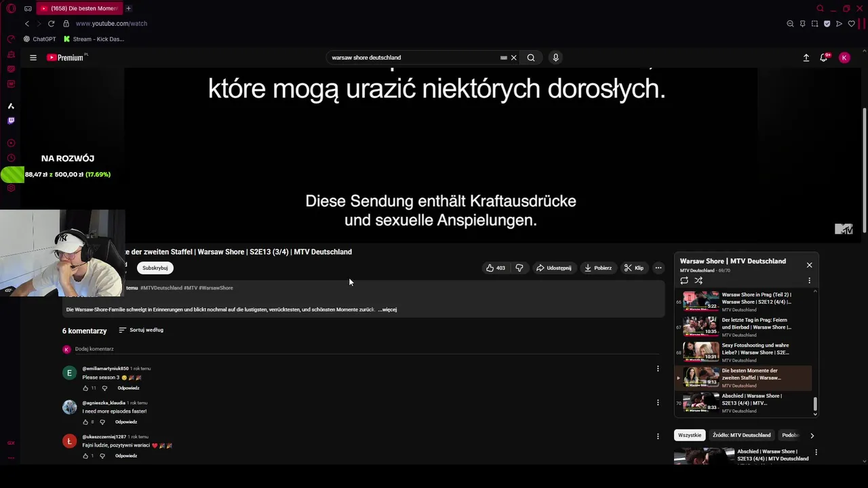Reply to the Please season 3 comment

[128, 388]
